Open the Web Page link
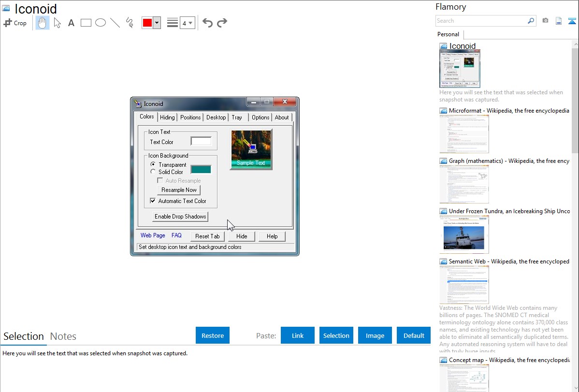 (x=153, y=235)
